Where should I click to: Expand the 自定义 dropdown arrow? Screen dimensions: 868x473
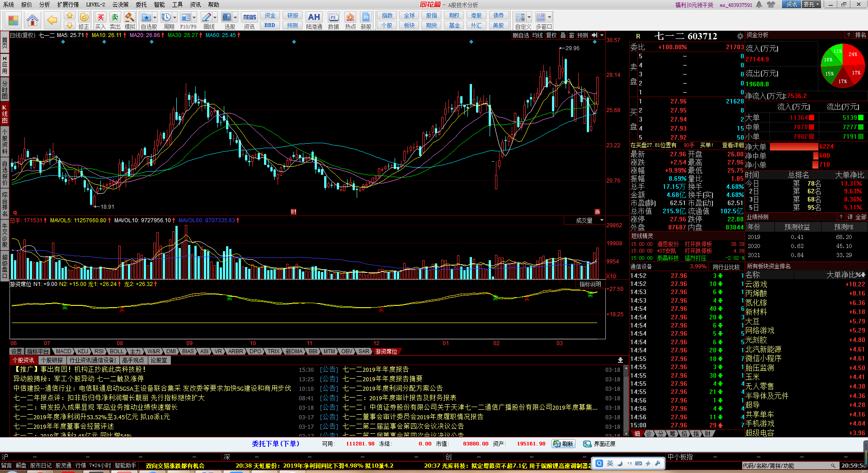(529, 17)
